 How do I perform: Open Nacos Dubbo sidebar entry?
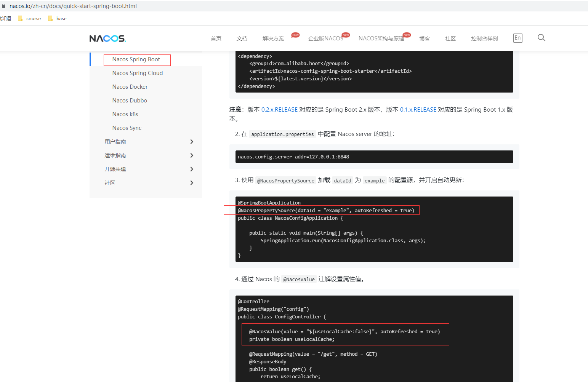tap(130, 101)
